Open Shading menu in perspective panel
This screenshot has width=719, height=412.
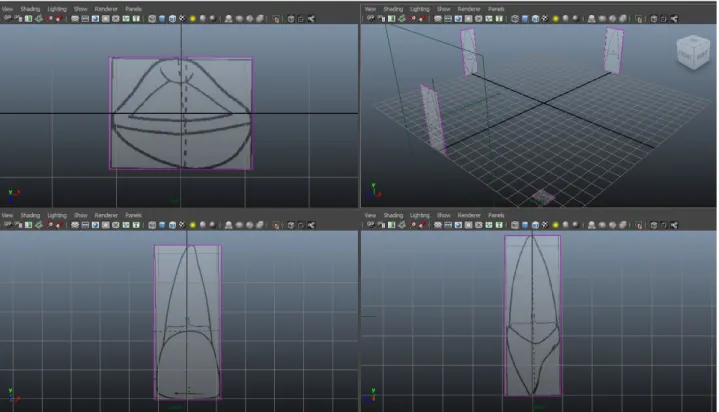click(393, 9)
